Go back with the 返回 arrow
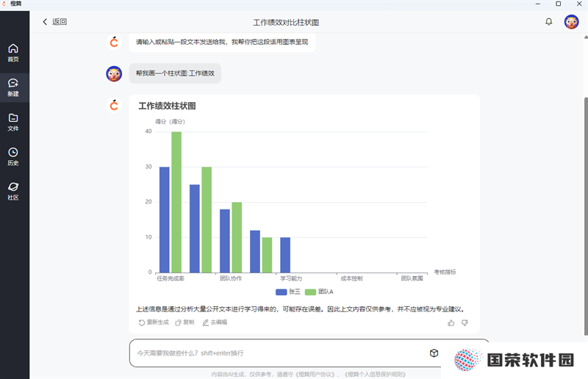Viewport: 588px width, 379px height. [54, 22]
